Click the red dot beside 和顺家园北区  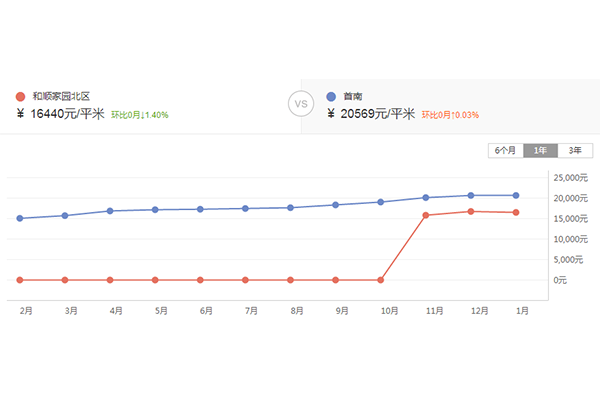click(20, 96)
